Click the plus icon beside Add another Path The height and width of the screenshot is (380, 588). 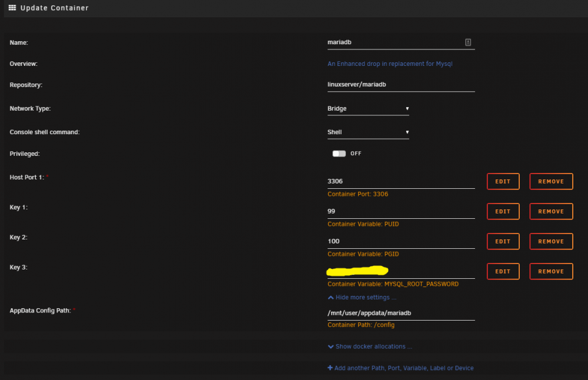click(x=330, y=368)
